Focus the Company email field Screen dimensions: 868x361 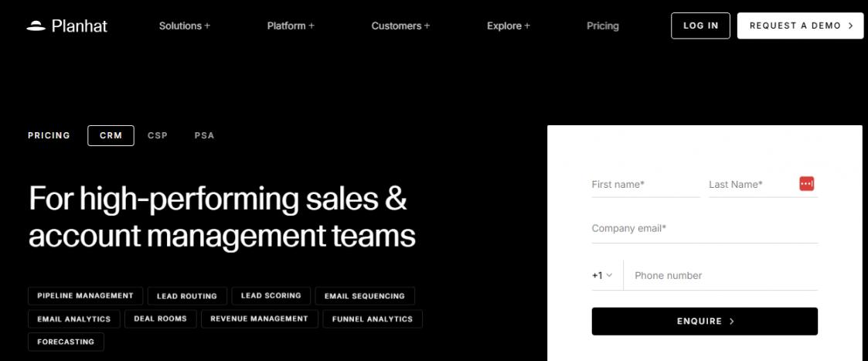(705, 229)
